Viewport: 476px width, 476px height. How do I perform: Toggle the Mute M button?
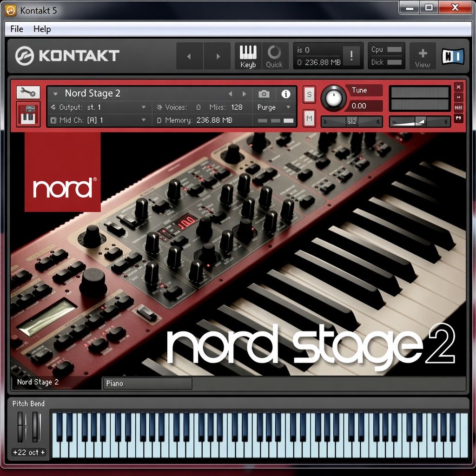[309, 118]
